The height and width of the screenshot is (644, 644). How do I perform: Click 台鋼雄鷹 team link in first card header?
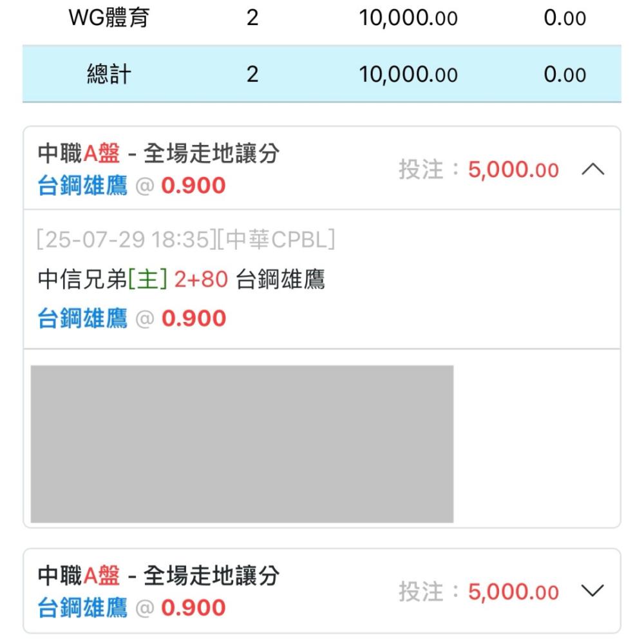82,185
